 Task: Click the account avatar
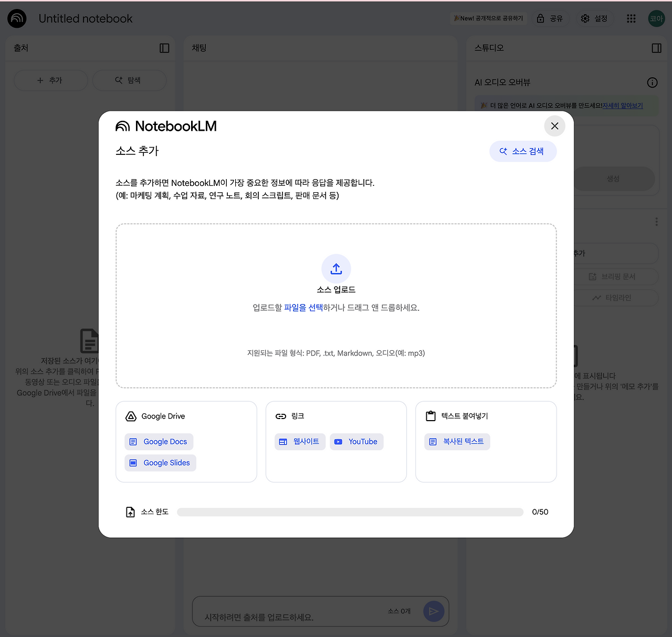click(x=656, y=18)
